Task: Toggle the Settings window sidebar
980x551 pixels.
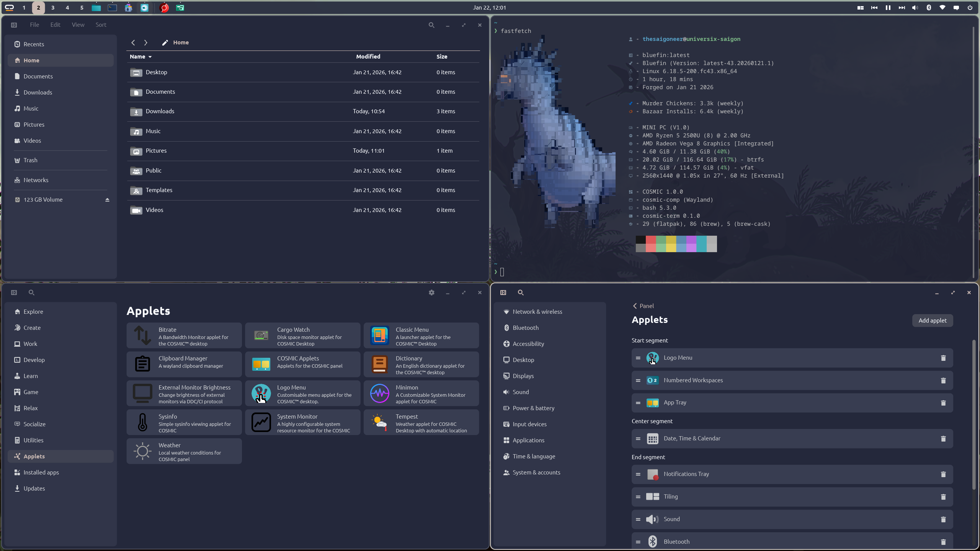Action: click(x=503, y=293)
